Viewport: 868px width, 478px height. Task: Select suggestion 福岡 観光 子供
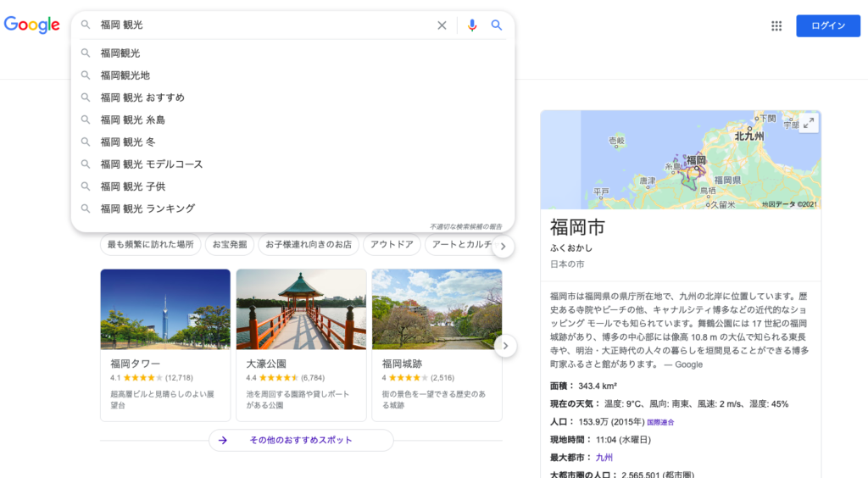point(293,186)
